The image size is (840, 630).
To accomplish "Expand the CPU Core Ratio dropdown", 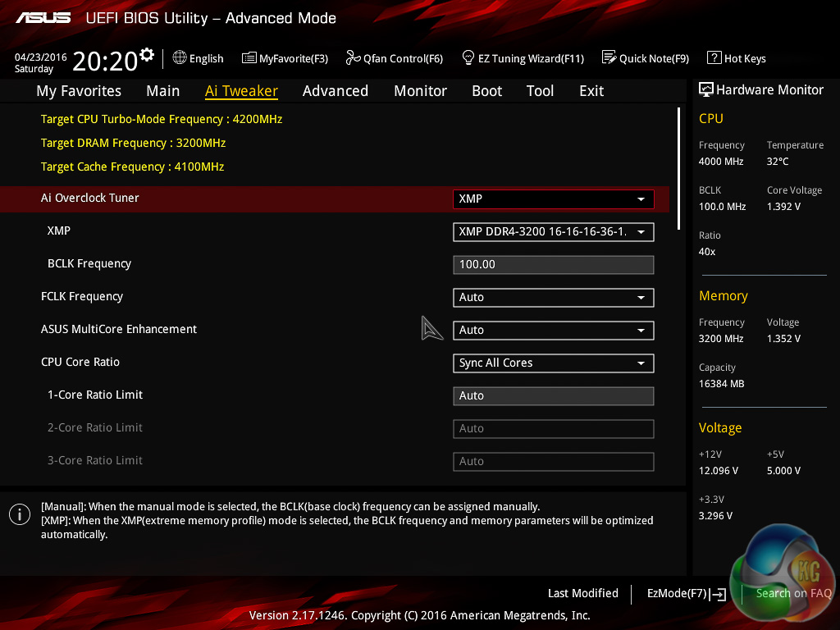I will click(554, 363).
